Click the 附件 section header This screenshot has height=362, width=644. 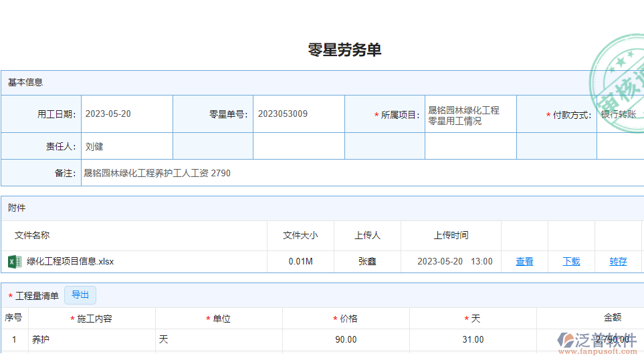coord(17,208)
